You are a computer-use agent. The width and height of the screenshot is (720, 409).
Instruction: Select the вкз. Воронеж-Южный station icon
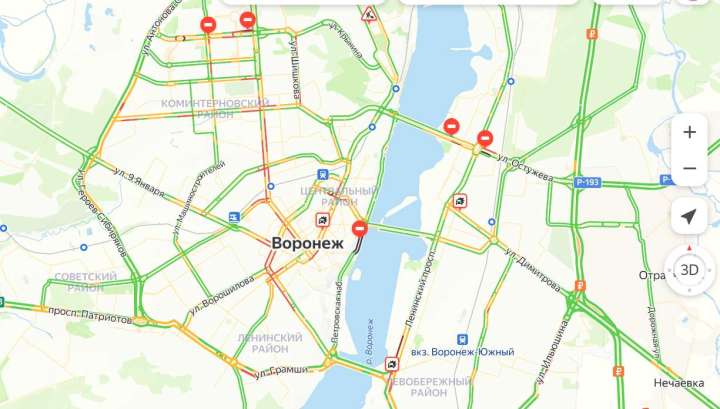click(462, 339)
